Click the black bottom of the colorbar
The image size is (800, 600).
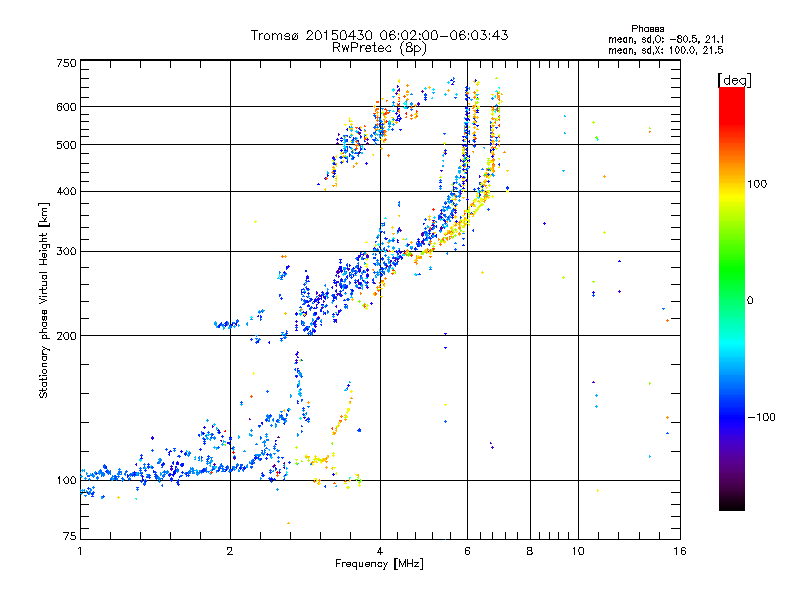[x=732, y=503]
